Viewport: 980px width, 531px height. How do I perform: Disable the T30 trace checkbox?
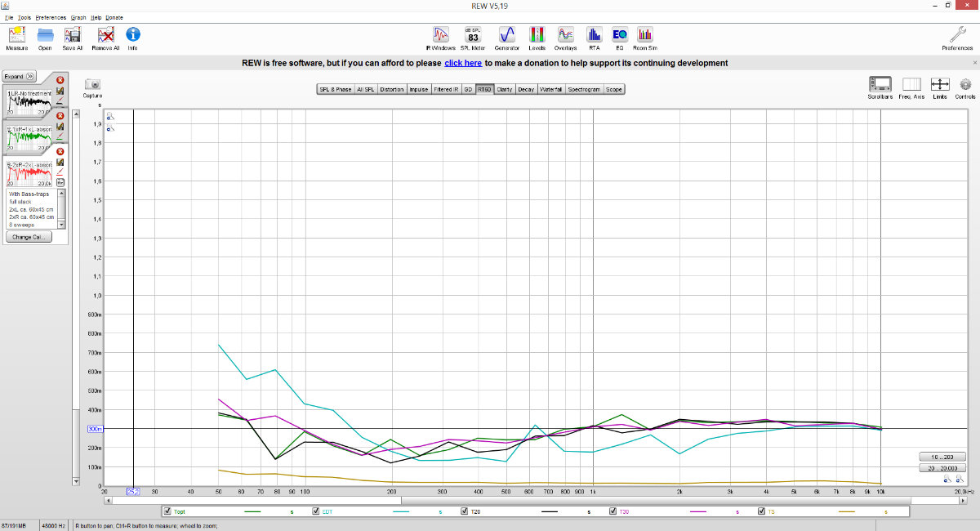[613, 511]
